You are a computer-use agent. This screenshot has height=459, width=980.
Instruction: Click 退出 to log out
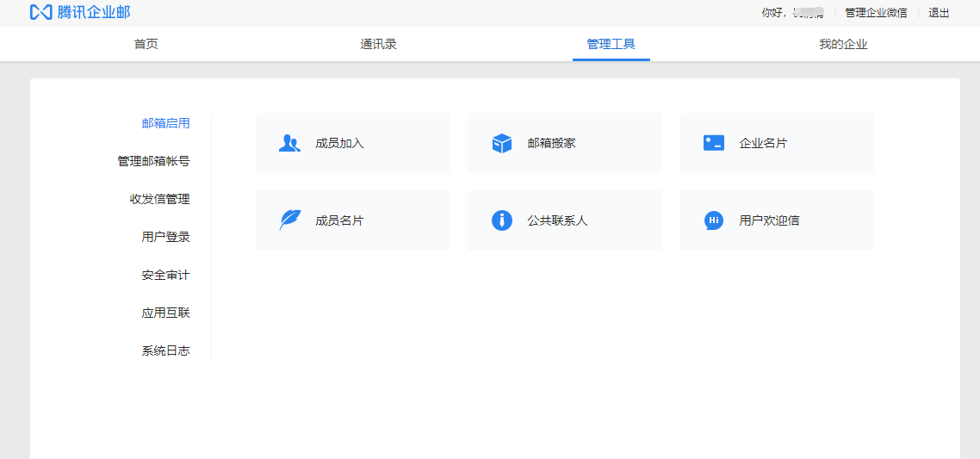click(939, 13)
